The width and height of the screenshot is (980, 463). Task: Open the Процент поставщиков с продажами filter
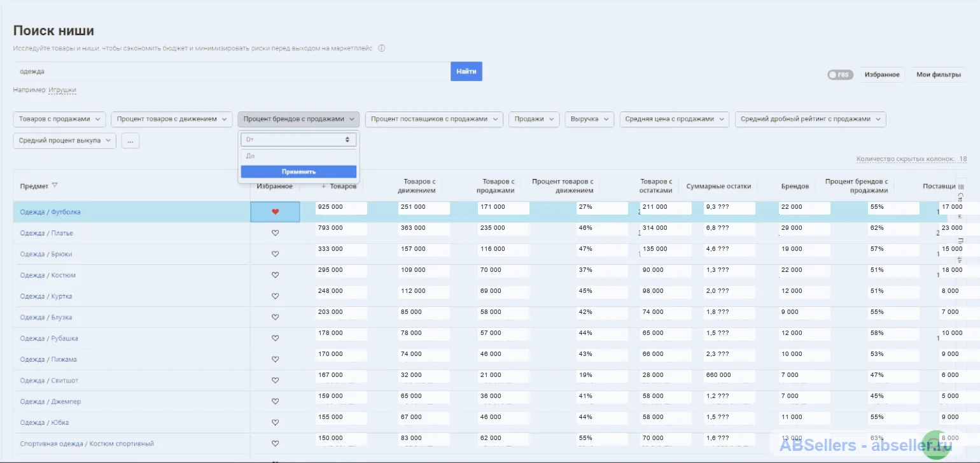click(x=434, y=119)
